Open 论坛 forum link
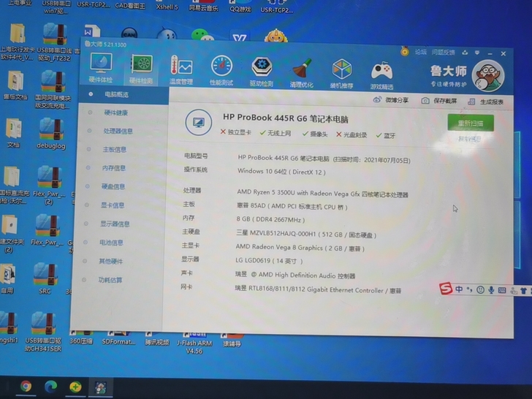 (421, 52)
